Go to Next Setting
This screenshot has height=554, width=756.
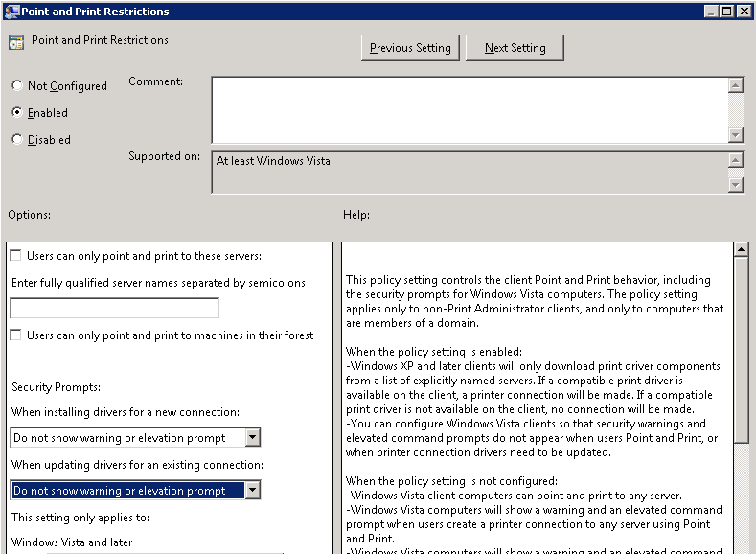click(515, 48)
